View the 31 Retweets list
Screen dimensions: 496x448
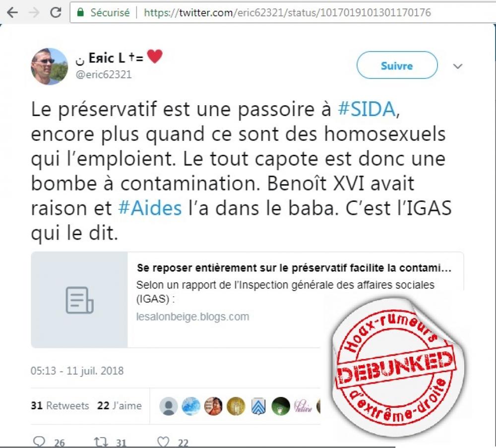(60, 406)
